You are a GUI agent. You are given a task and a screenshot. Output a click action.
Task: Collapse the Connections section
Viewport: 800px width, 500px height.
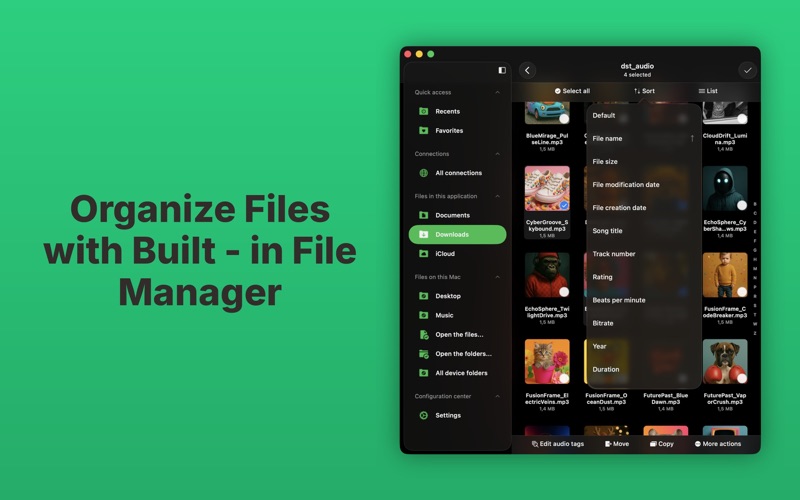click(497, 154)
